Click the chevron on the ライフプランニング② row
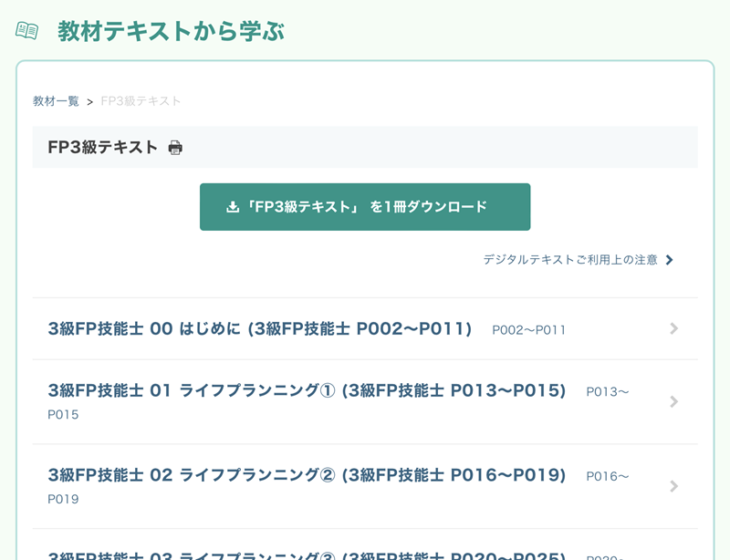730x560 pixels. (674, 487)
